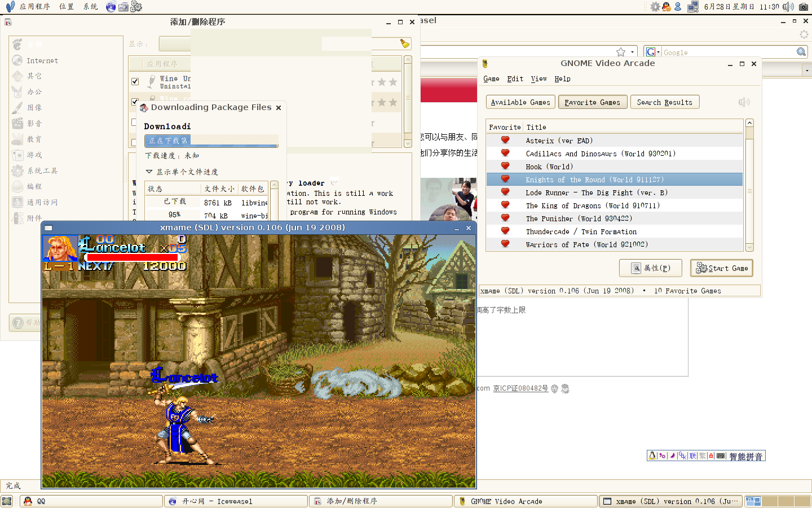Open the Help menu in GNOME Video Arcade

[x=562, y=79]
